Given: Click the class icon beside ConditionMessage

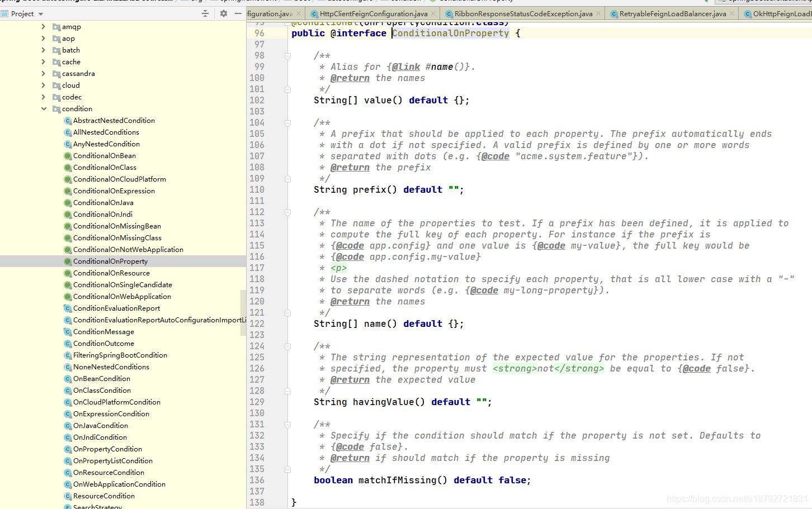Looking at the screenshot, I should coord(68,332).
